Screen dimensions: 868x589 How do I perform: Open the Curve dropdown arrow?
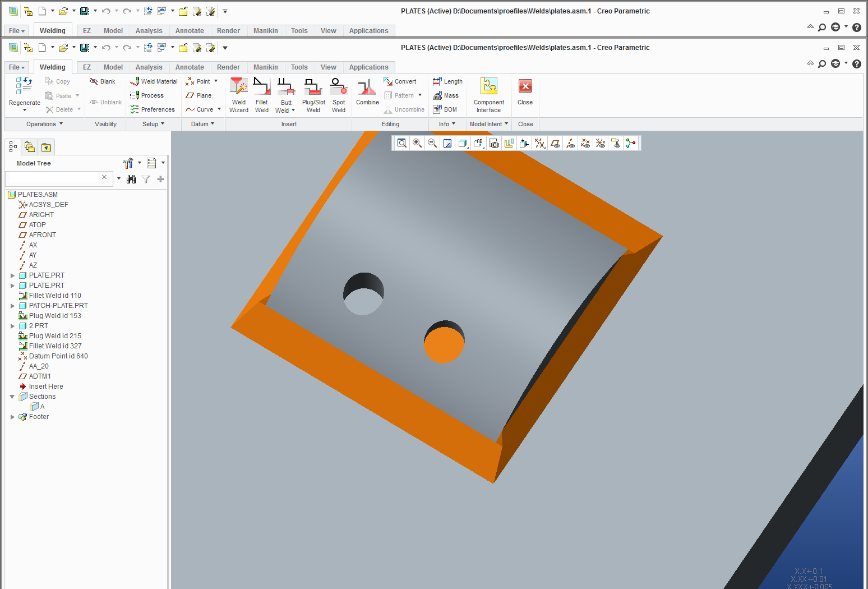tap(219, 109)
